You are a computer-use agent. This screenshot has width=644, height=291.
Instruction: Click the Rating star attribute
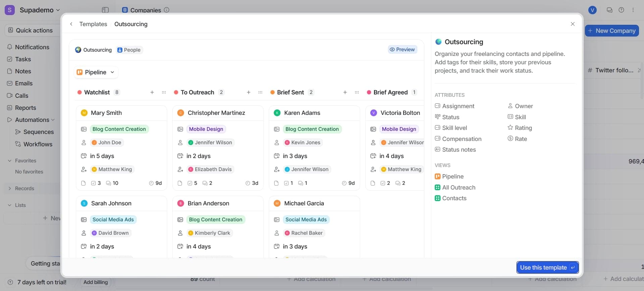520,128
